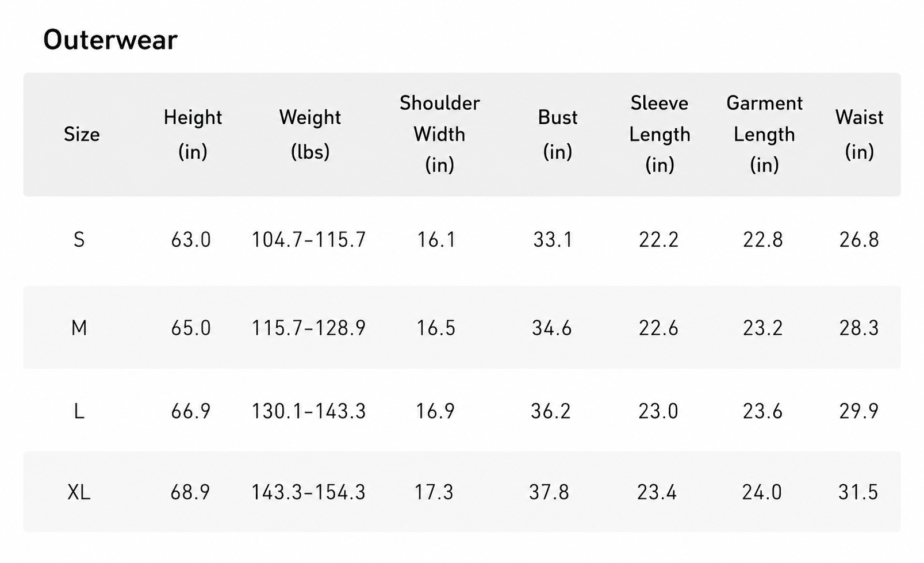Click the weight range 104.7-115.7
The height and width of the screenshot is (563, 924).
pyautogui.click(x=309, y=239)
